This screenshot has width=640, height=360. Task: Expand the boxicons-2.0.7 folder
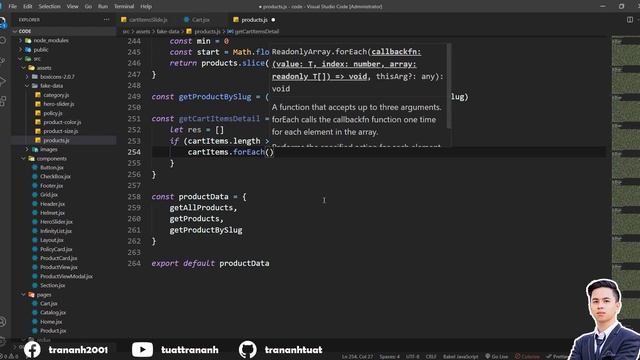(x=27, y=77)
